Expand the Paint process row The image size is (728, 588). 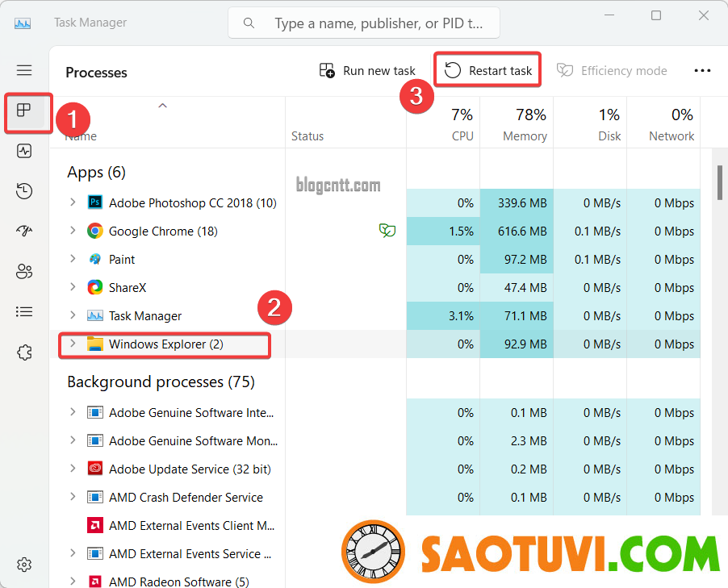click(x=73, y=258)
